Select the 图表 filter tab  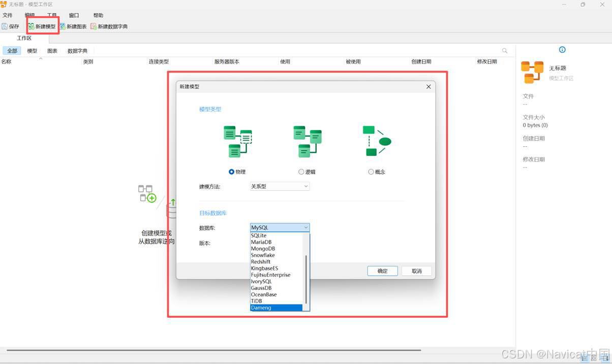coord(52,51)
